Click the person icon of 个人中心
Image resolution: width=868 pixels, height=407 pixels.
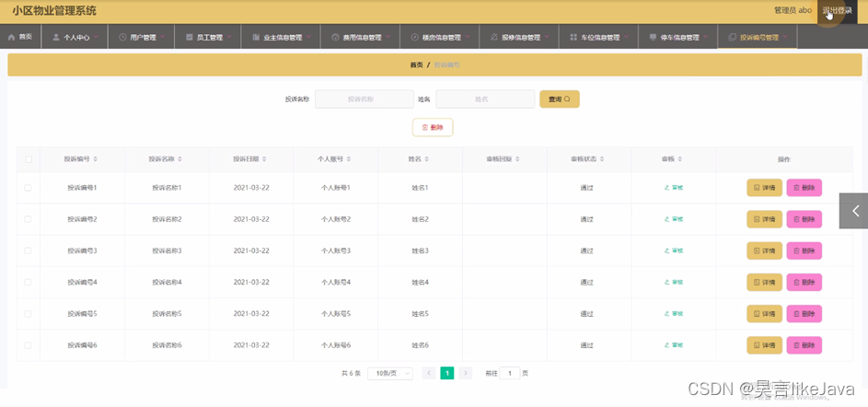tap(56, 38)
